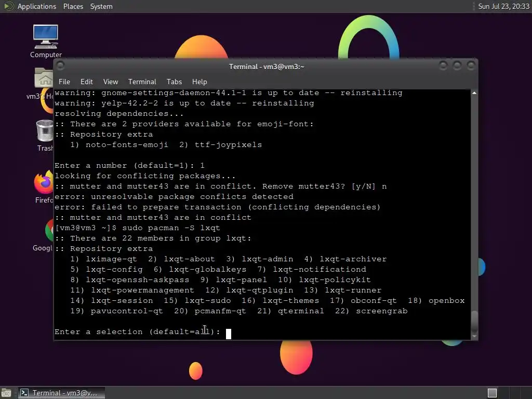Click the clock showing Sun Jul 23, 20:33
The height and width of the screenshot is (399, 532).
pyautogui.click(x=503, y=6)
